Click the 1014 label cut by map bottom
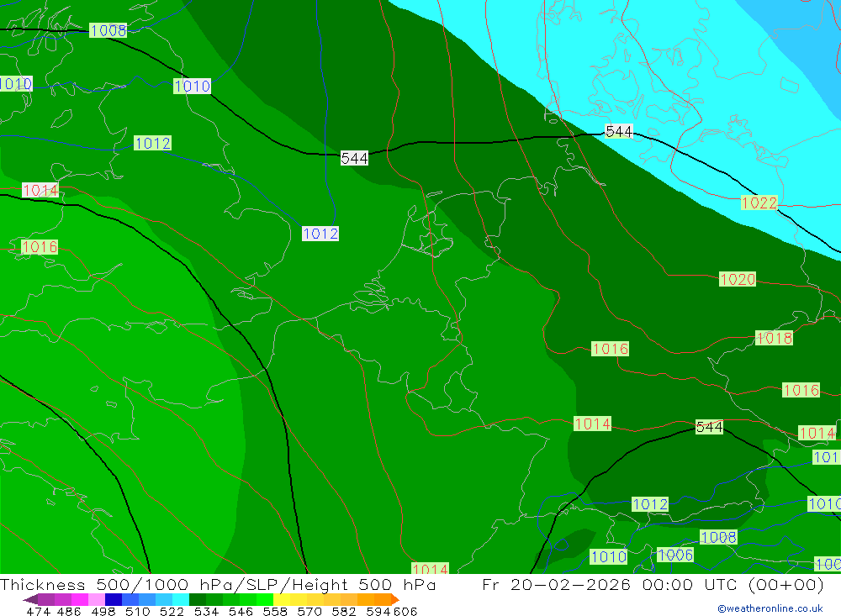The height and width of the screenshot is (616, 841). click(430, 568)
